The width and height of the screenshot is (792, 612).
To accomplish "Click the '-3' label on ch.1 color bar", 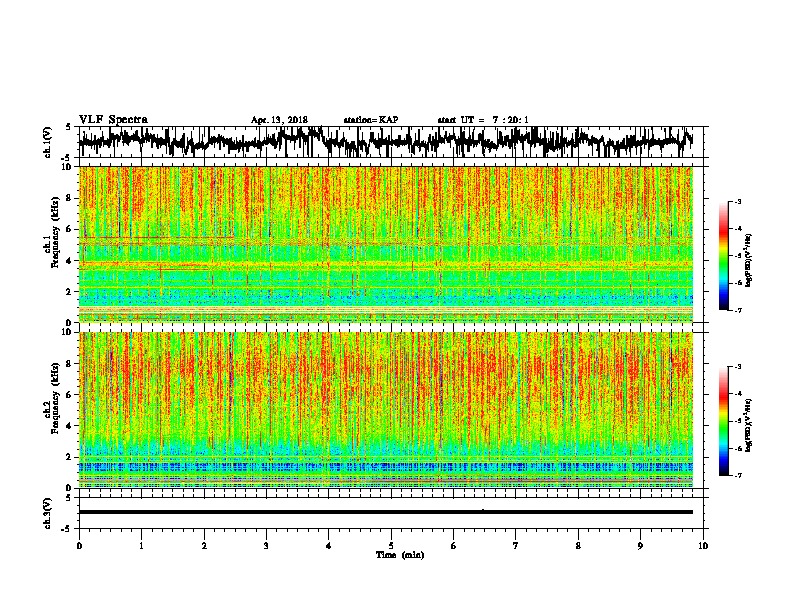I will coord(737,202).
